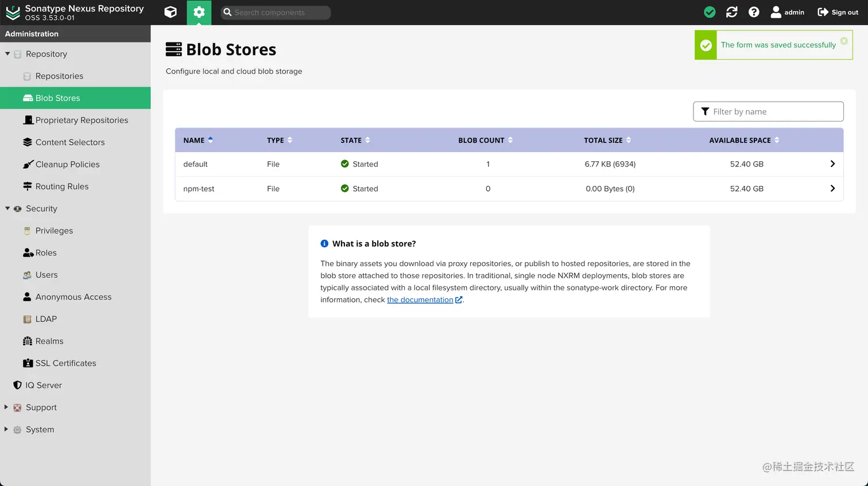The width and height of the screenshot is (868, 486).
Task: Open Cleanup Policies in sidebar
Action: [67, 165]
